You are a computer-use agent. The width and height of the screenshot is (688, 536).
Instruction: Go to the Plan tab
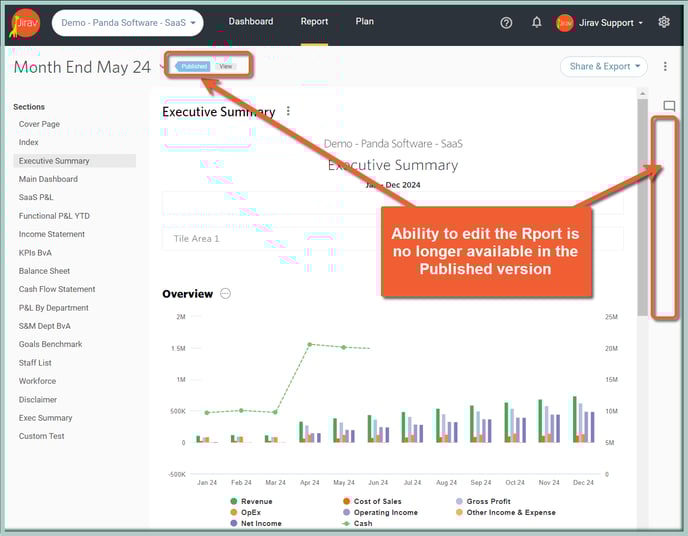click(364, 21)
